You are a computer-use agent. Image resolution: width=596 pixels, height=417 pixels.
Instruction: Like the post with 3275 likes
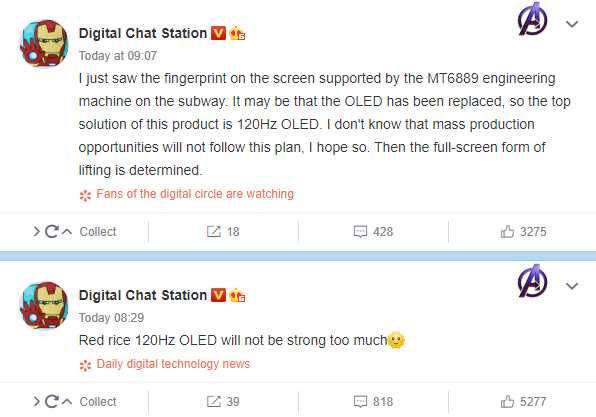[x=507, y=231]
